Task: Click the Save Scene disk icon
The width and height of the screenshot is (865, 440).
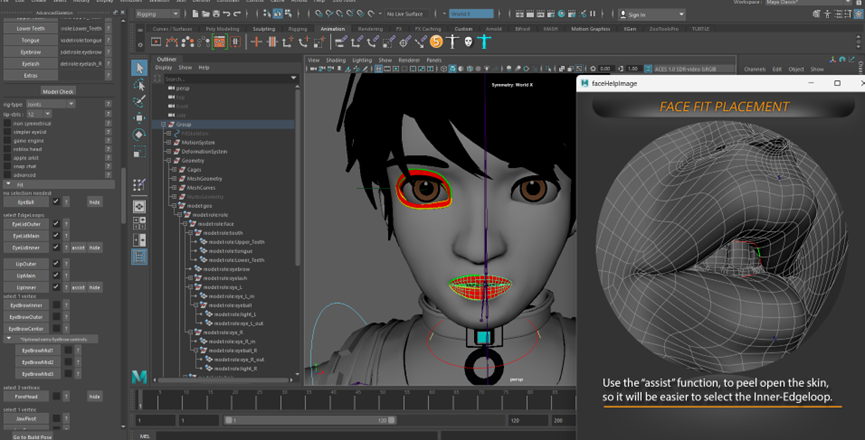Action: coord(216,14)
